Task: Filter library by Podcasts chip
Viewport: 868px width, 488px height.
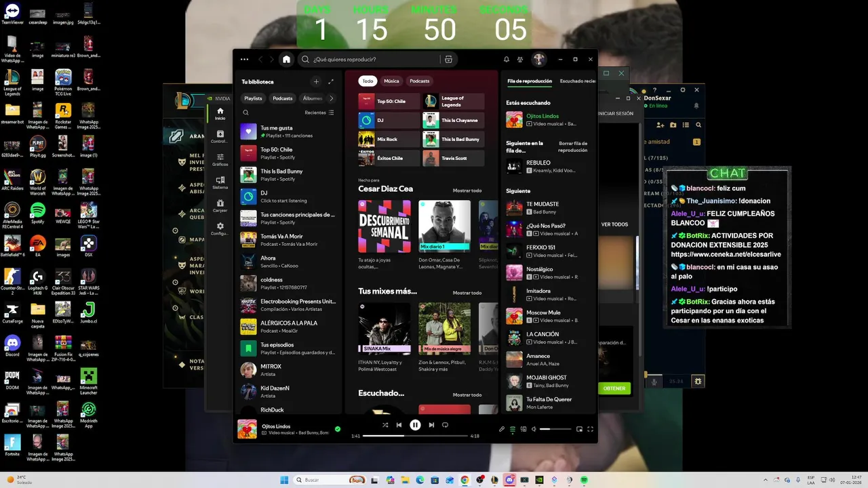Action: 283,98
